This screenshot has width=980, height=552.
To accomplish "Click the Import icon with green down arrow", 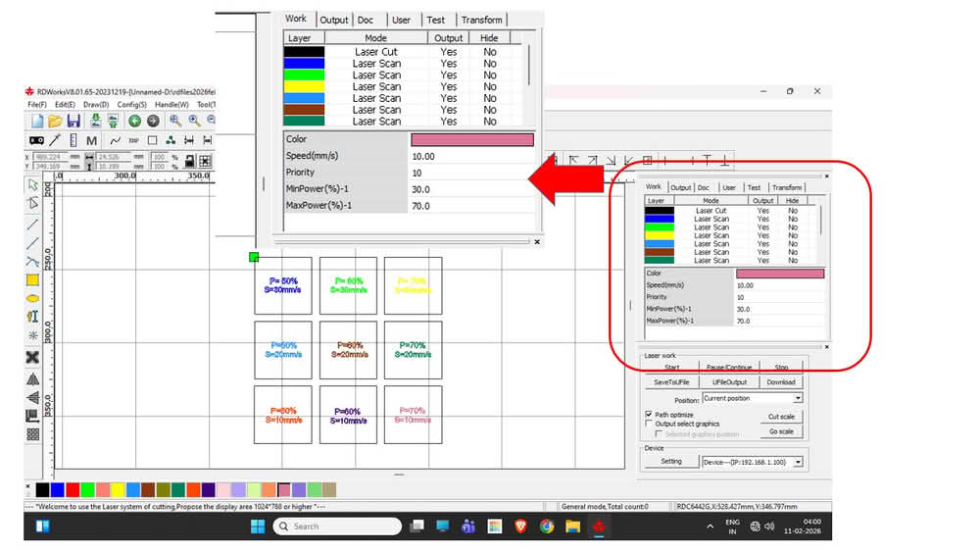I will [95, 122].
